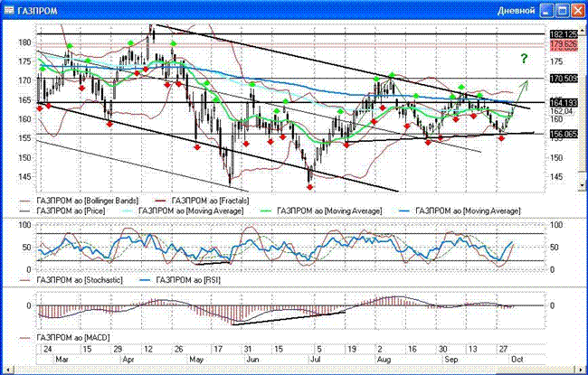Click the Jul month label on time axis

pyautogui.click(x=314, y=360)
